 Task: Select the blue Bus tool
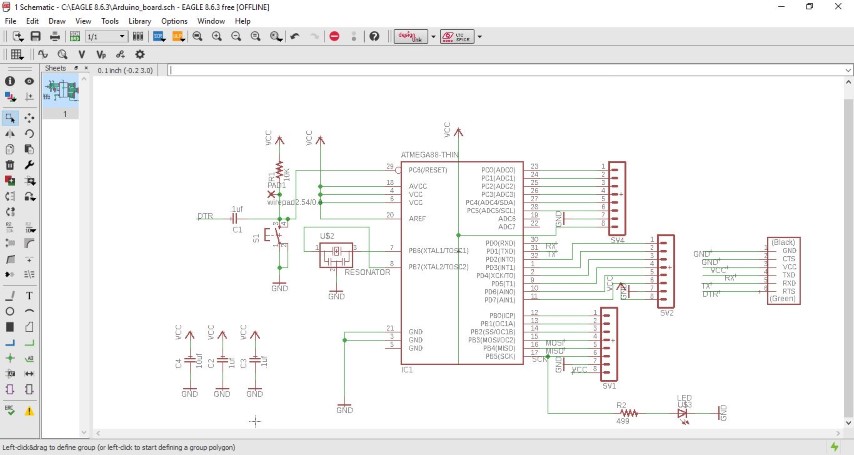(x=10, y=343)
